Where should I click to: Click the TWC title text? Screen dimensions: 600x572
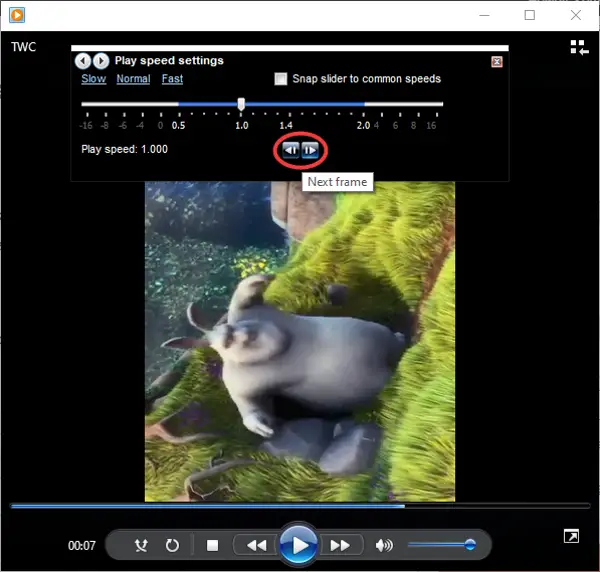(23, 47)
